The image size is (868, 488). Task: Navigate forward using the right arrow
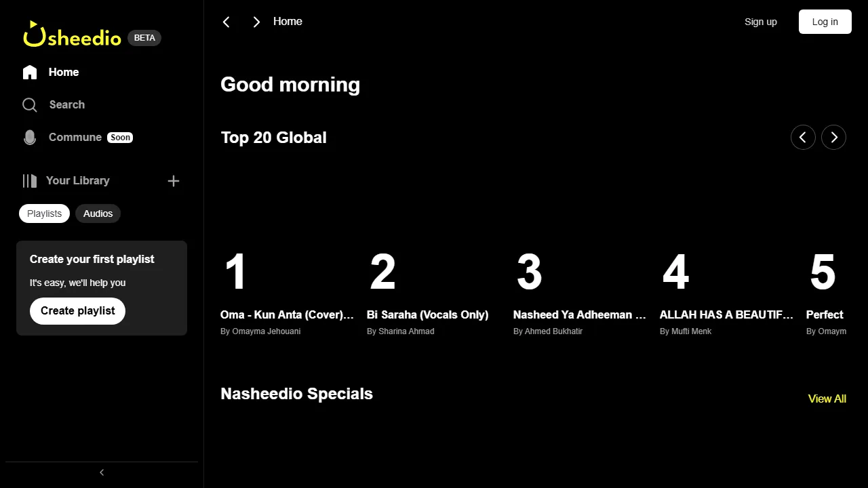pyautogui.click(x=256, y=22)
